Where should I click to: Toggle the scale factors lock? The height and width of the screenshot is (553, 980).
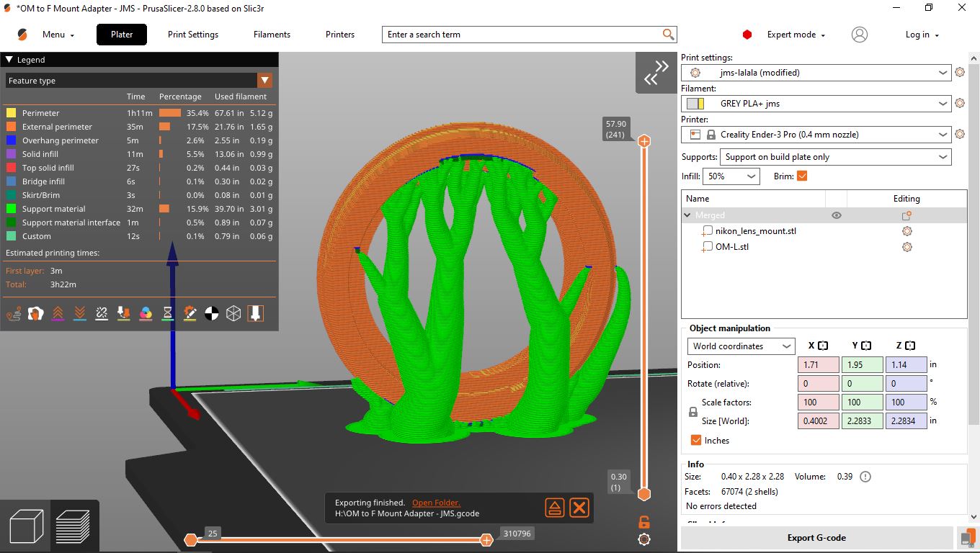(693, 412)
